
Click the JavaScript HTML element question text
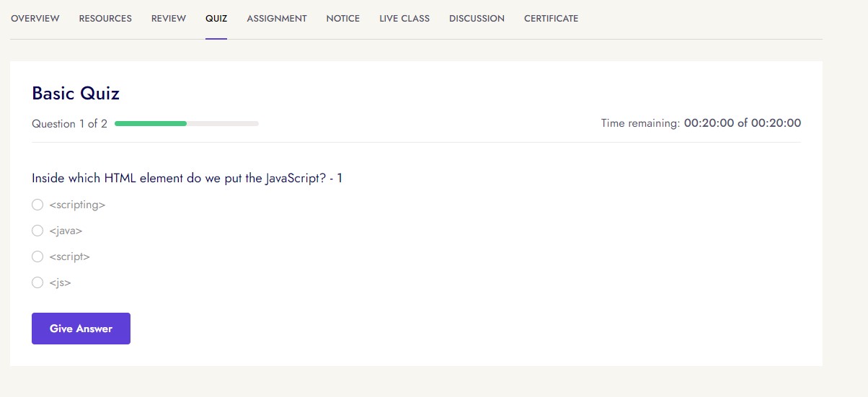(x=187, y=178)
